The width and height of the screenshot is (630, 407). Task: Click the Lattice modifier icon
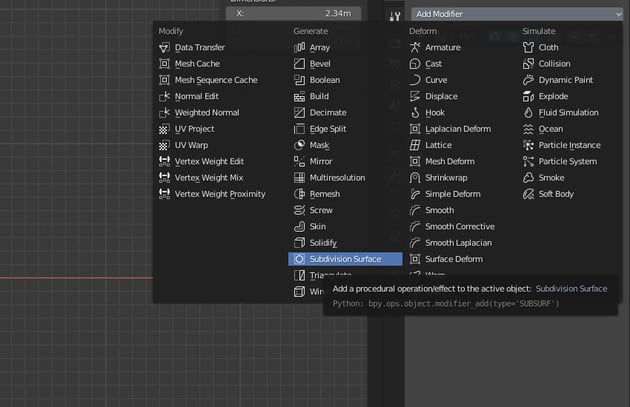(415, 145)
